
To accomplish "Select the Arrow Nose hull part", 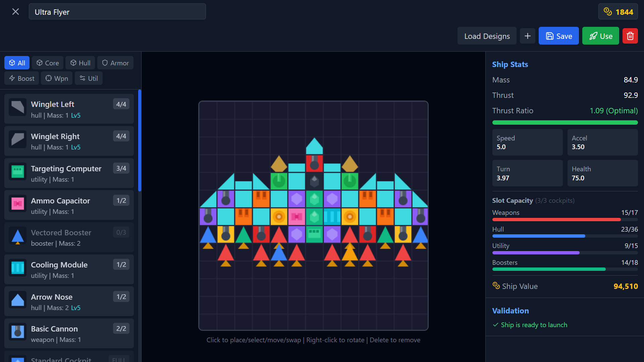I will coord(68,301).
